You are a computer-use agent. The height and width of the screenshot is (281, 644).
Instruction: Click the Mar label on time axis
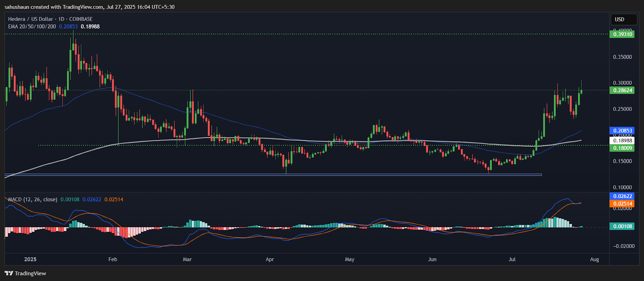coord(187,259)
